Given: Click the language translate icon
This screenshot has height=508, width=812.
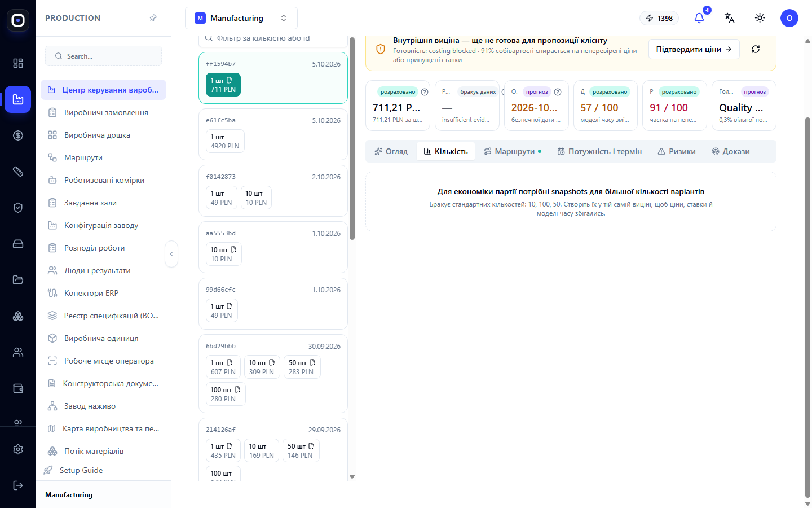Looking at the screenshot, I should tap(729, 18).
